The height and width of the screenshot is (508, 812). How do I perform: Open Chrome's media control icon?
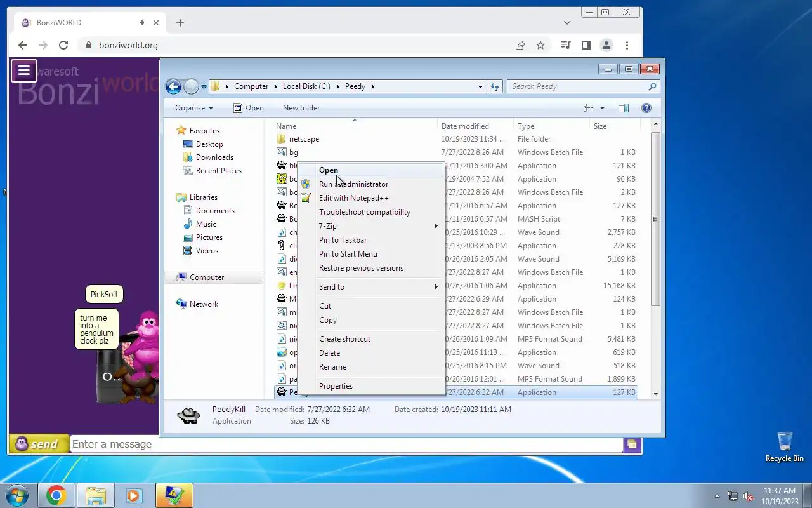[x=566, y=45]
